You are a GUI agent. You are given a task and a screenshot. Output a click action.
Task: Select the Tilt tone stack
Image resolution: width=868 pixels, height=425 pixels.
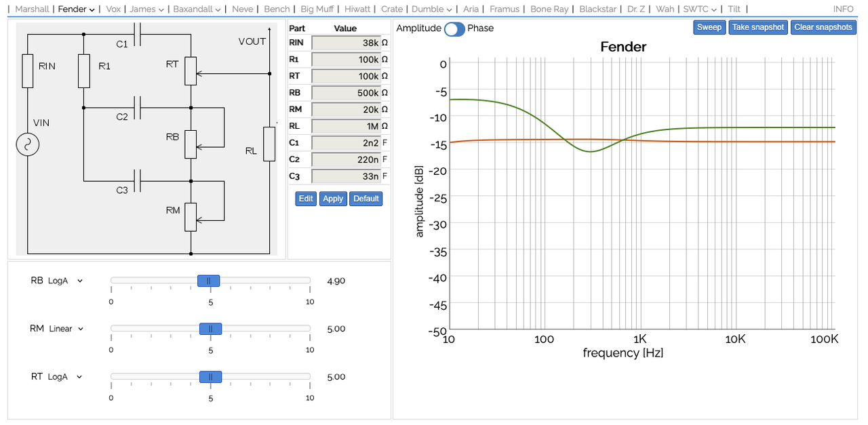[734, 9]
